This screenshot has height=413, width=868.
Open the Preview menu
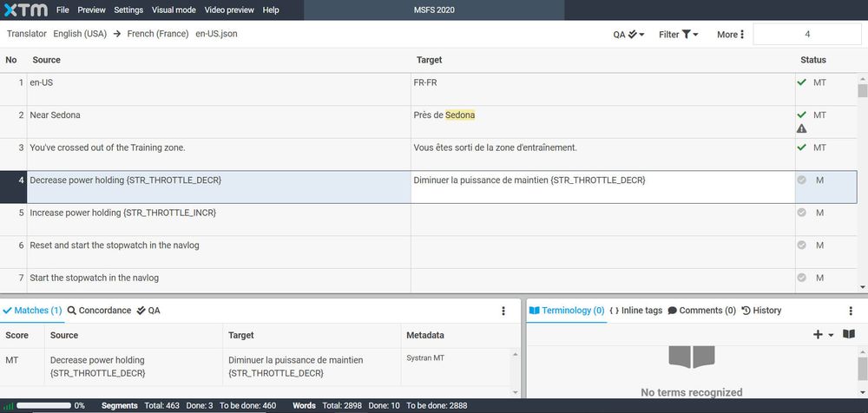(x=91, y=10)
